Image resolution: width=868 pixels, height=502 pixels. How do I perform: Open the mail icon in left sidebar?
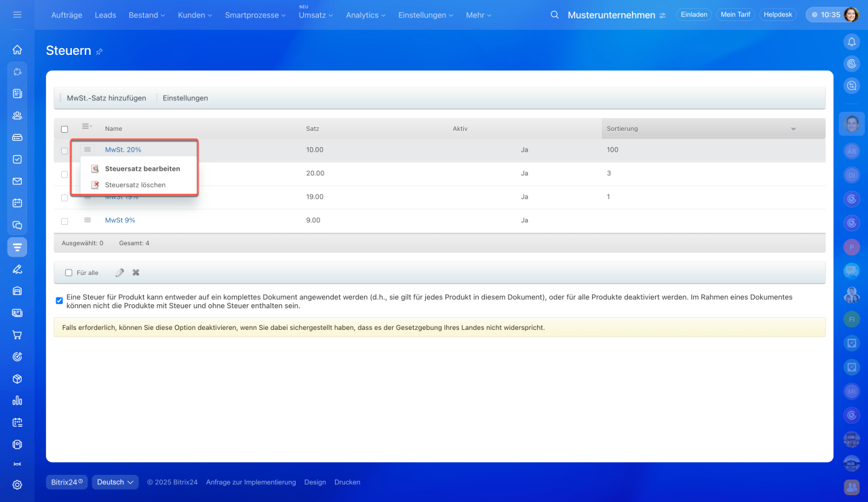pyautogui.click(x=17, y=181)
